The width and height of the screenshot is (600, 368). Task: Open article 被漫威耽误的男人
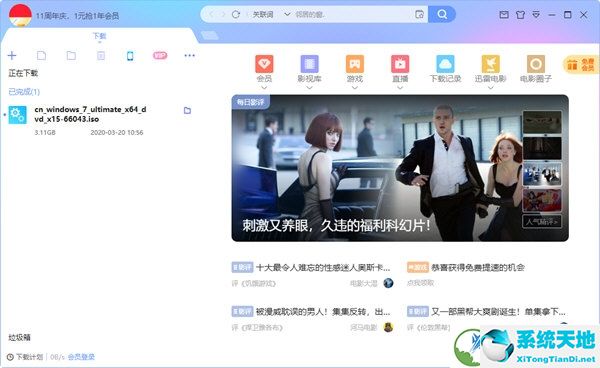[323, 312]
